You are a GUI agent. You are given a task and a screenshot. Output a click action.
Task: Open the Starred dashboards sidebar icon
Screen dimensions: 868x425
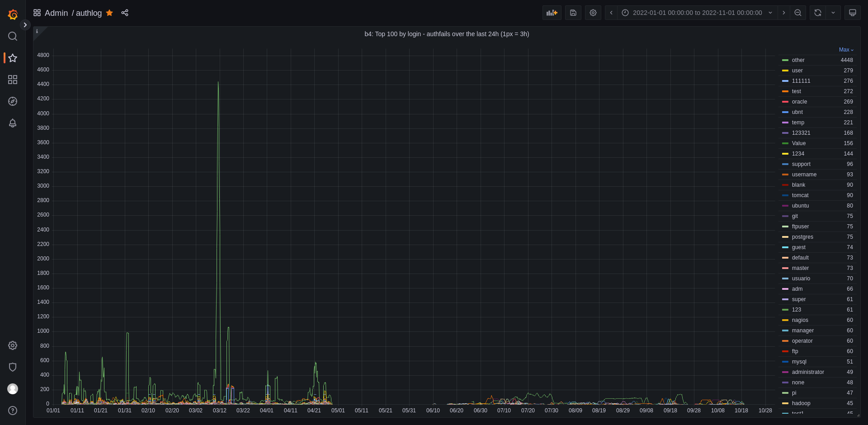pos(13,58)
